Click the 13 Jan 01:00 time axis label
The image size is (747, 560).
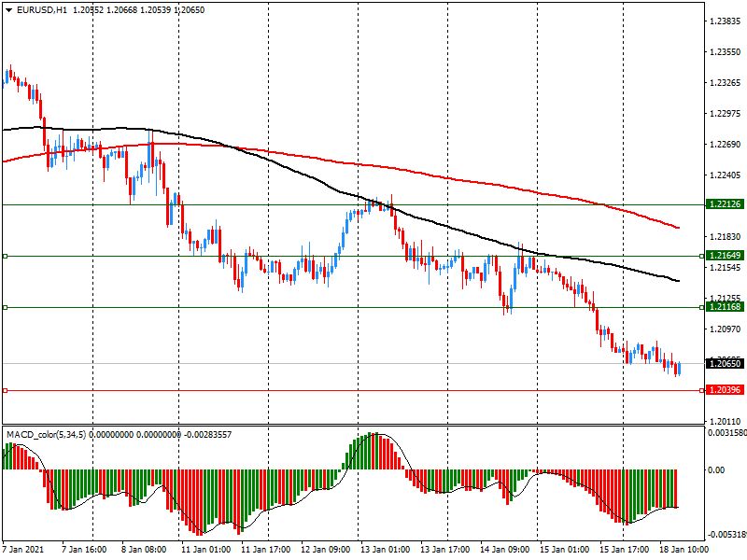point(384,550)
